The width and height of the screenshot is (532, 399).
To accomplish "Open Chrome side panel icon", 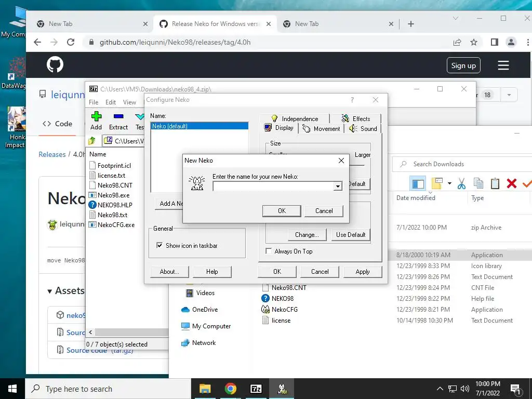I will click(495, 42).
